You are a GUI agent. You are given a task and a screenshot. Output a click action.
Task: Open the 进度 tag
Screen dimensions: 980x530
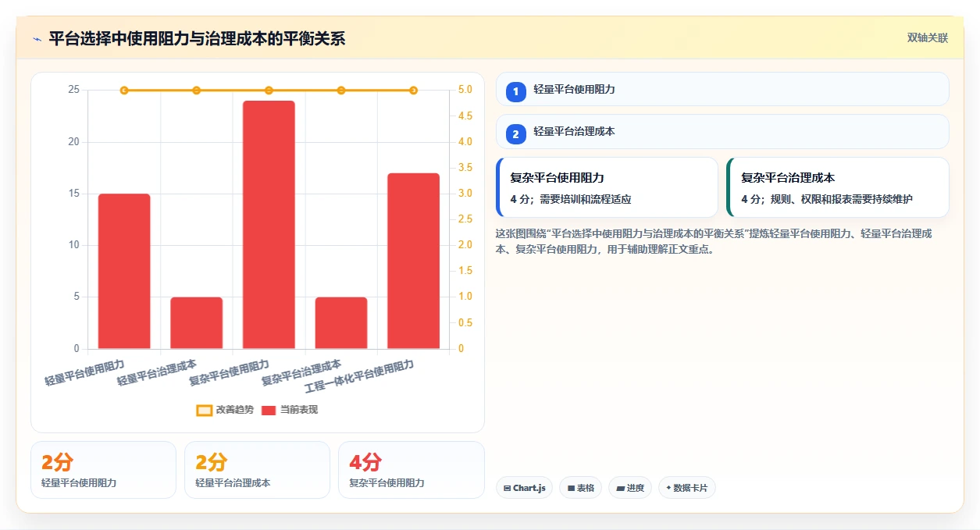(630, 488)
